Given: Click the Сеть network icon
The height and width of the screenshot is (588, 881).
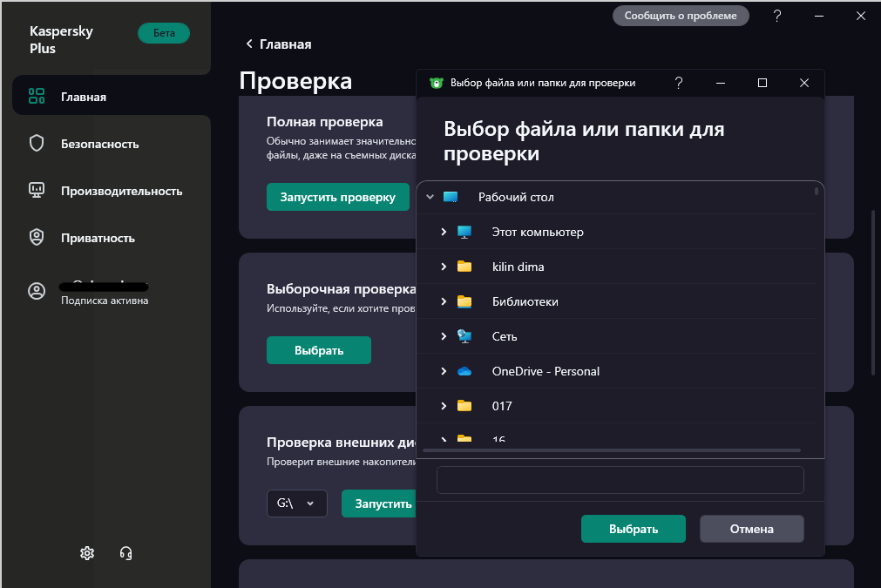Looking at the screenshot, I should (x=464, y=336).
